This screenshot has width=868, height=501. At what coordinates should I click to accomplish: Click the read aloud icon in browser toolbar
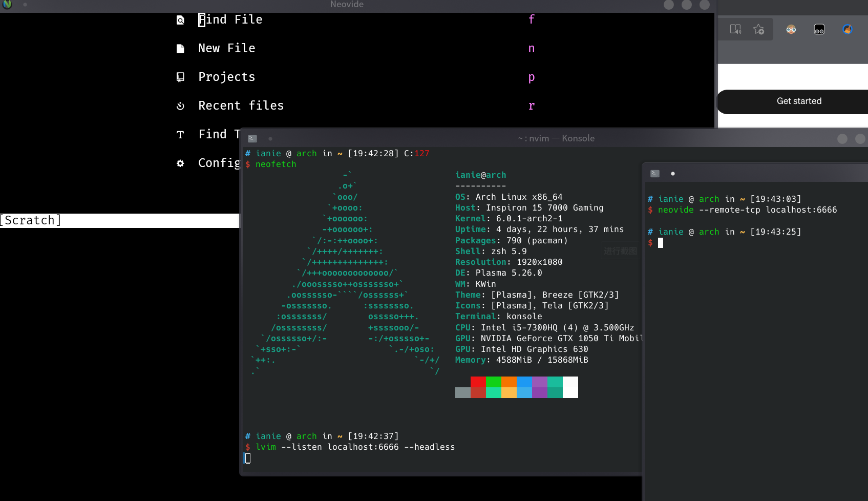tap(735, 29)
